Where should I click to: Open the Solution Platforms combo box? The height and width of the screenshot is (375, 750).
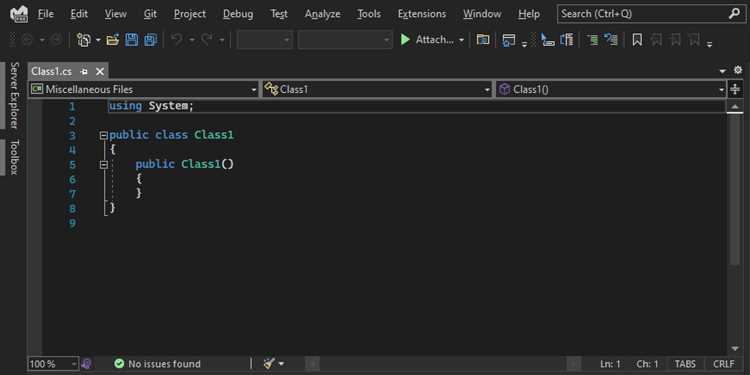pyautogui.click(x=345, y=40)
